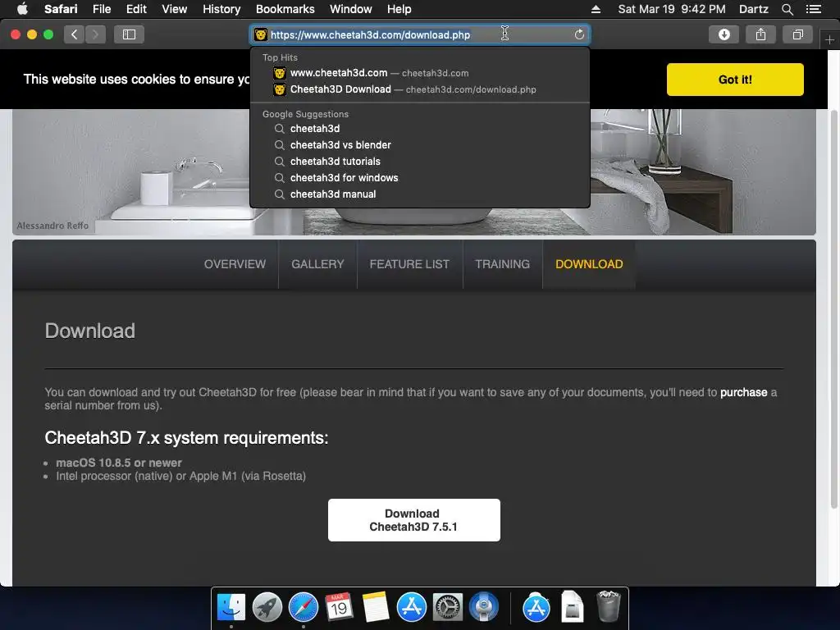Open Finder from the dock
The image size is (840, 630).
[x=231, y=607]
